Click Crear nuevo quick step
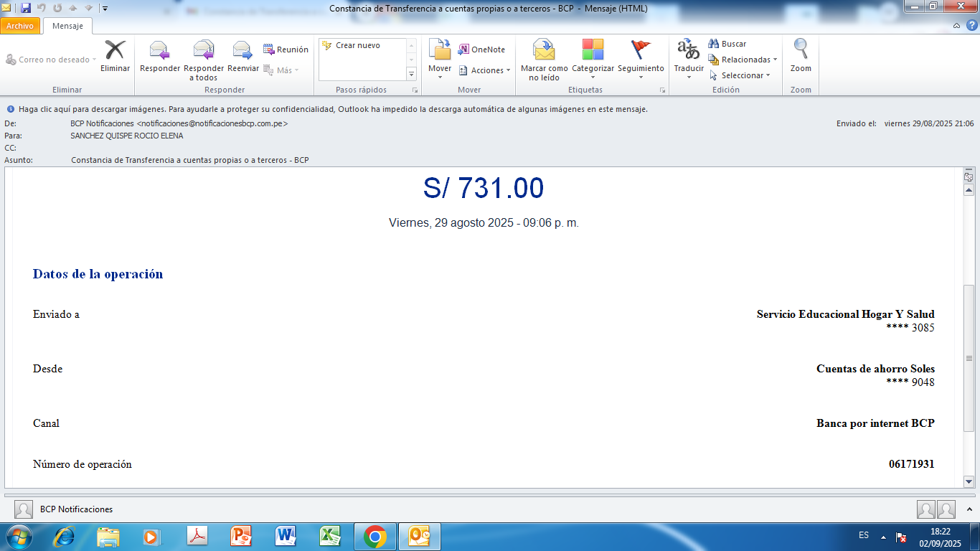 tap(357, 45)
